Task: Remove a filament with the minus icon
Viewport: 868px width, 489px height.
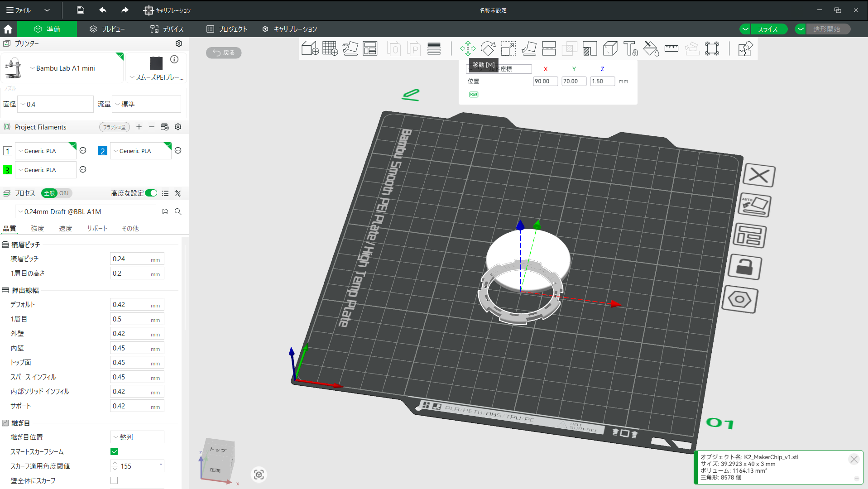Action: 152,127
